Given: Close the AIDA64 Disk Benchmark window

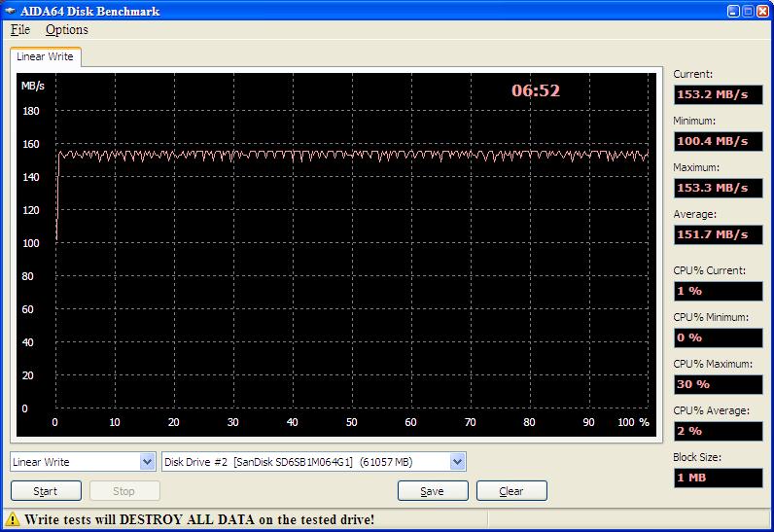Looking at the screenshot, I should click(762, 11).
